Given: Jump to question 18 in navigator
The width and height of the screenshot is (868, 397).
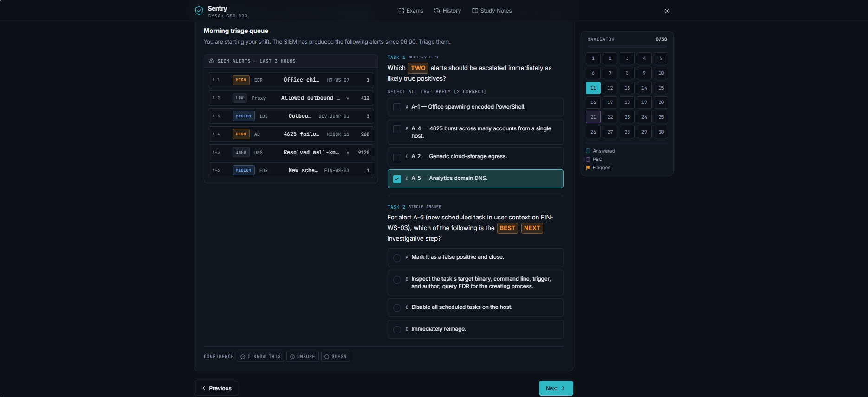Looking at the screenshot, I should pos(627,102).
